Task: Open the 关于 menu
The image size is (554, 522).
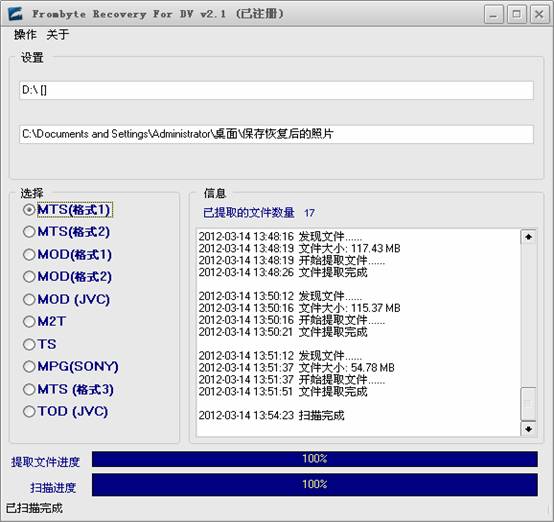Action: pos(58,35)
